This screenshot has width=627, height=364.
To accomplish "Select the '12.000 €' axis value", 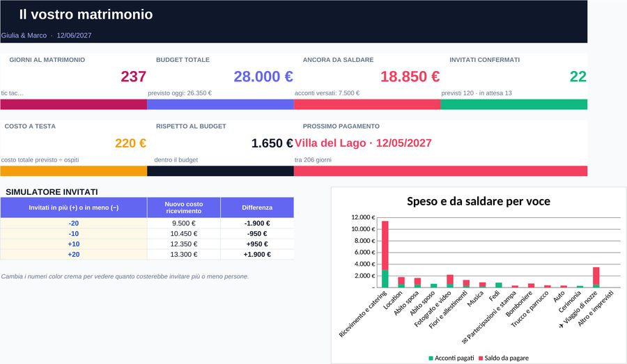I will (363, 217).
